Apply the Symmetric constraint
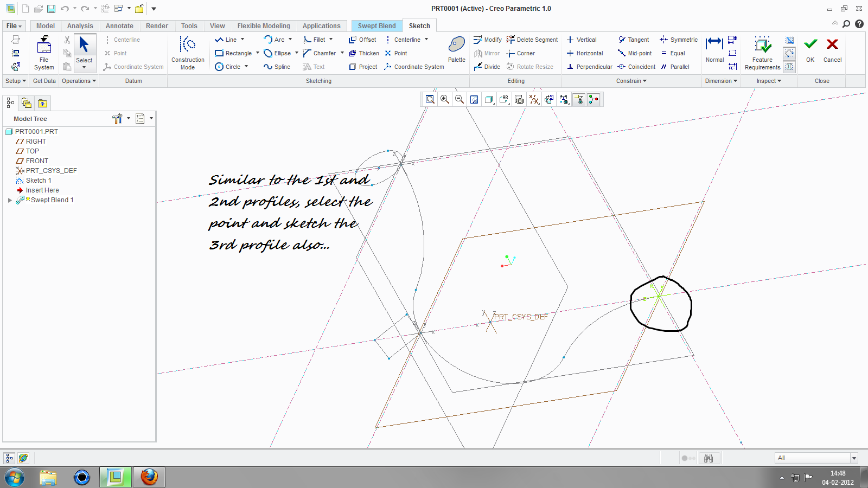The width and height of the screenshot is (868, 488). 679,40
